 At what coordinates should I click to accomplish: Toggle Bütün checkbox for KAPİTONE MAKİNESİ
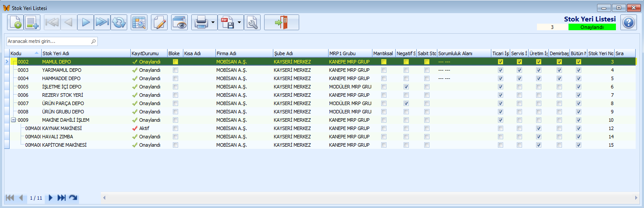(579, 145)
